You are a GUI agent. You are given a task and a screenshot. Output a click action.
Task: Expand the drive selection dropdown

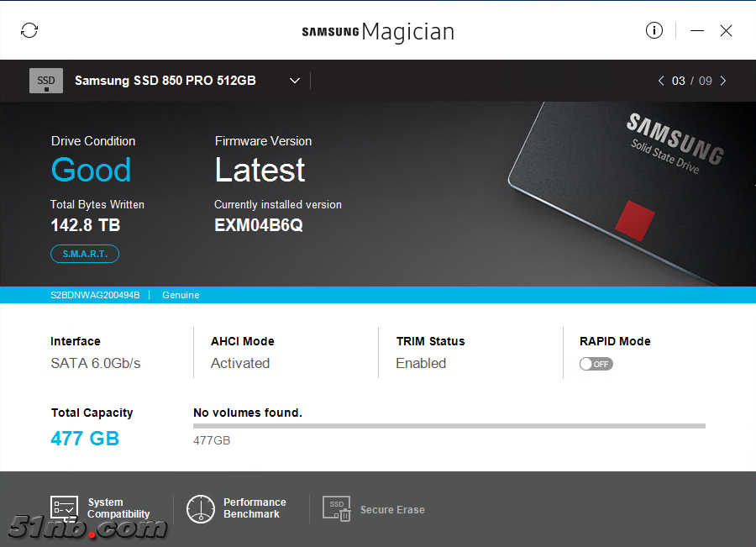click(295, 81)
